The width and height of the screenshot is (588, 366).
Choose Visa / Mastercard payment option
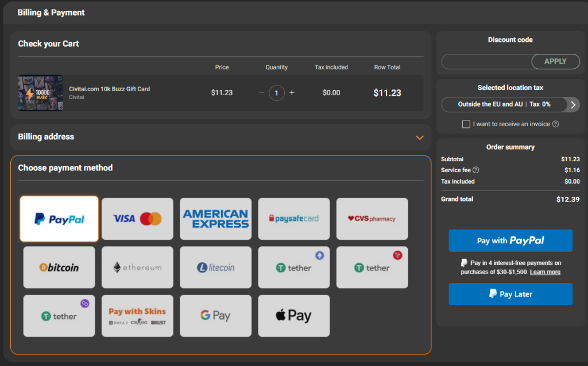click(x=137, y=219)
